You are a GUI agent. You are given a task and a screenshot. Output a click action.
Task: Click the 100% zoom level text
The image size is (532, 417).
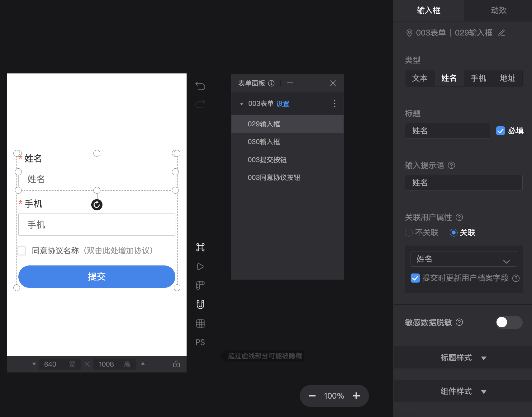point(334,396)
